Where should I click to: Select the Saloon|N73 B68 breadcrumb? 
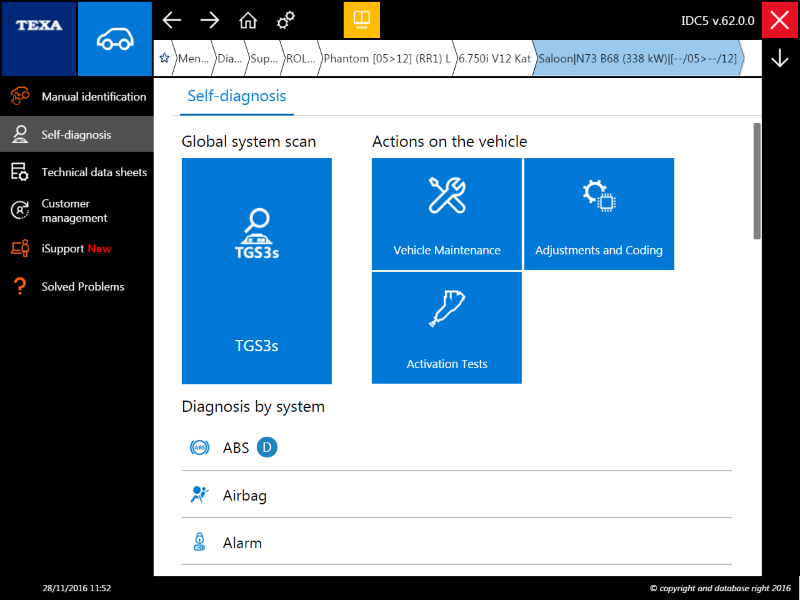[638, 58]
